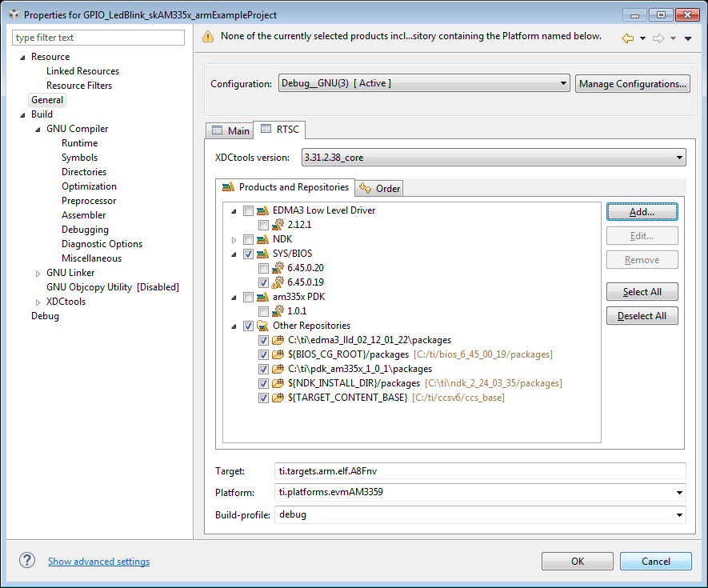Screen dimensions: 708x588
Task: Enable the NDK product checkbox
Action: pos(248,239)
